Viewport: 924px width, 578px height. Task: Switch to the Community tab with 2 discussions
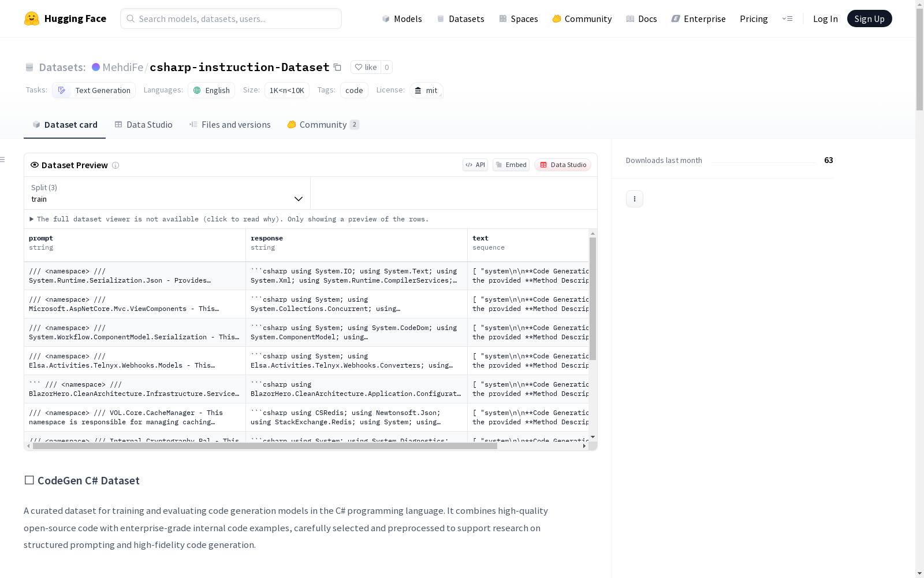tap(323, 125)
